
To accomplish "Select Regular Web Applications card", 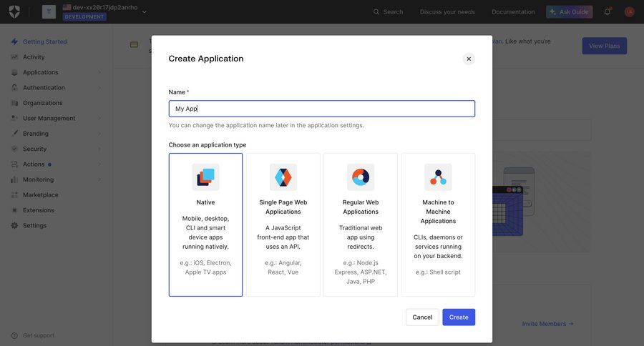I will point(361,224).
